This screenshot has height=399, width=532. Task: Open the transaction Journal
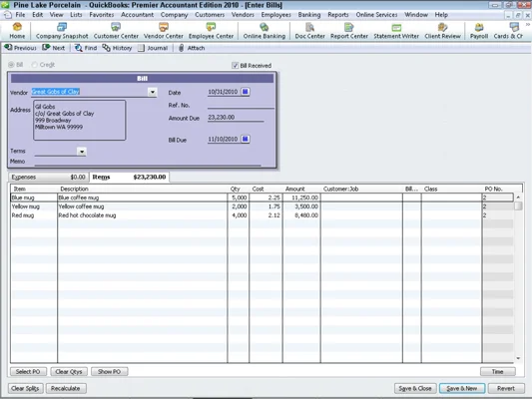tap(153, 48)
